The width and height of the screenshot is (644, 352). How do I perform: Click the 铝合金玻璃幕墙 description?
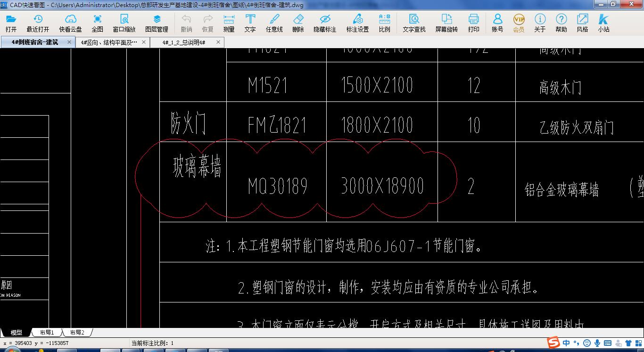[x=561, y=190]
